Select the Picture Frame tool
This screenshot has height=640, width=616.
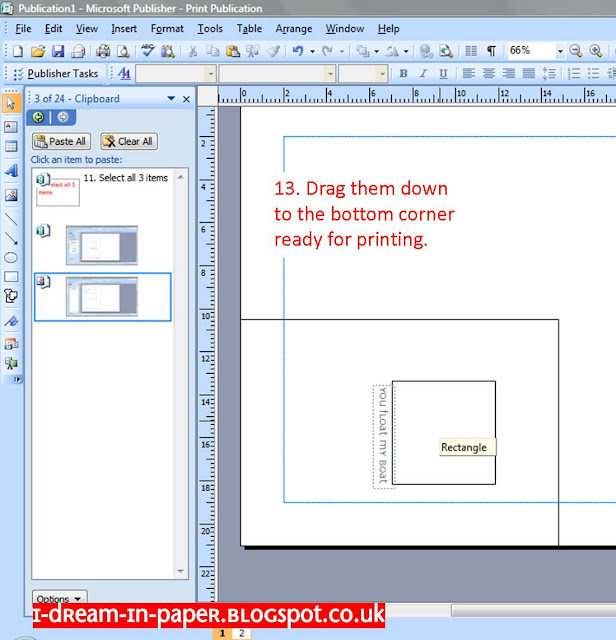pos(11,195)
